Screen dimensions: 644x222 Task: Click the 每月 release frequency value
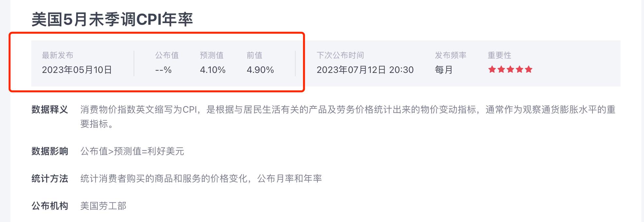tap(444, 70)
